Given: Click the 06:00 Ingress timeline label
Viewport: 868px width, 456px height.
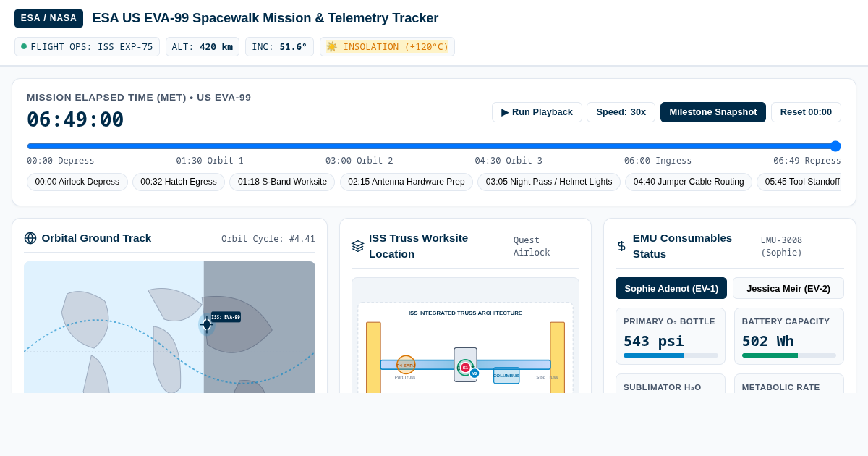Looking at the screenshot, I should [658, 161].
